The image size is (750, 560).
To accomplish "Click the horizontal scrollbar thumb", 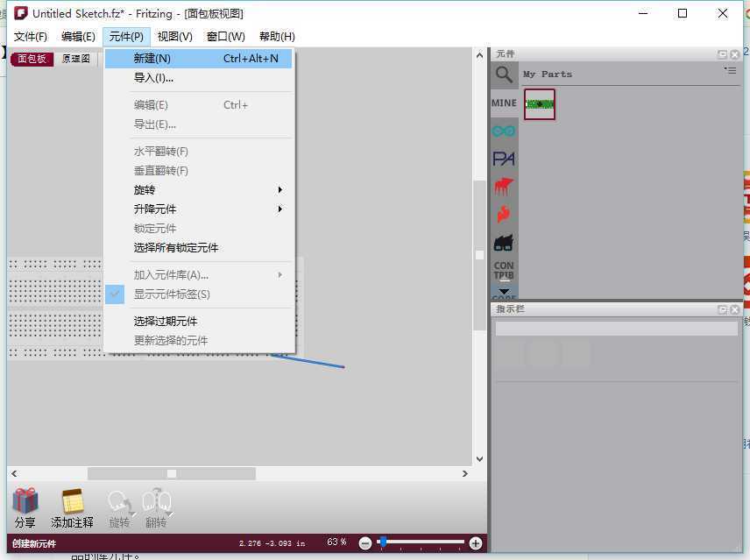I will (172, 474).
